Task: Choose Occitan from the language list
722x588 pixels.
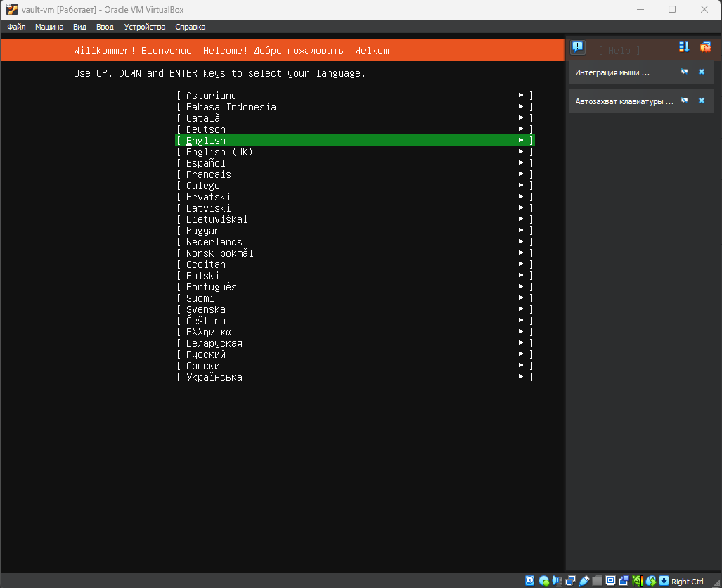Action: coord(355,264)
